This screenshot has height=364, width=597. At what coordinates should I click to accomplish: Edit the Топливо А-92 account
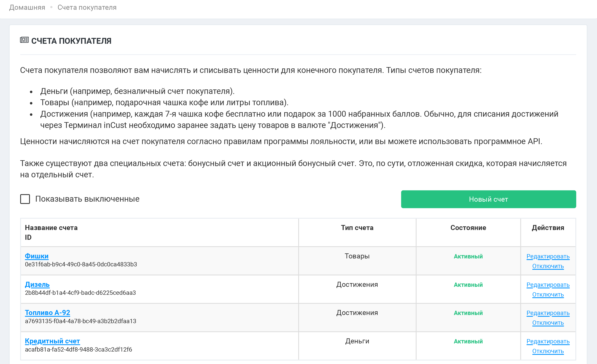point(548,313)
